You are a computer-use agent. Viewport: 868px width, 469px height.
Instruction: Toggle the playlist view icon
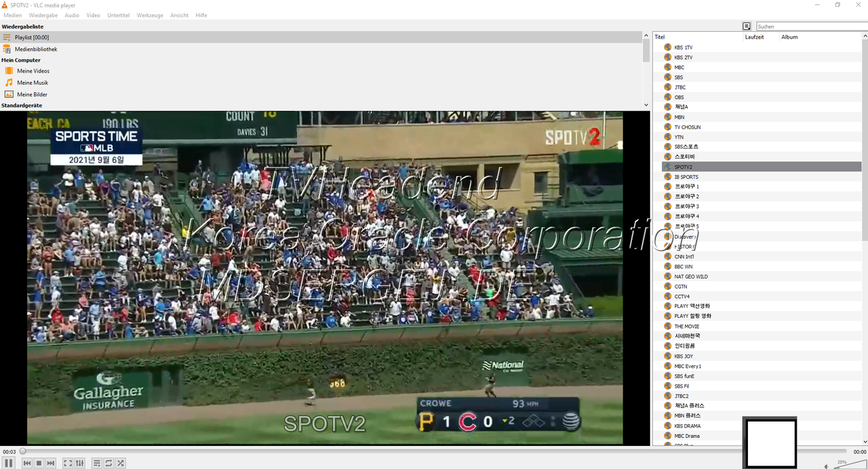(97, 463)
